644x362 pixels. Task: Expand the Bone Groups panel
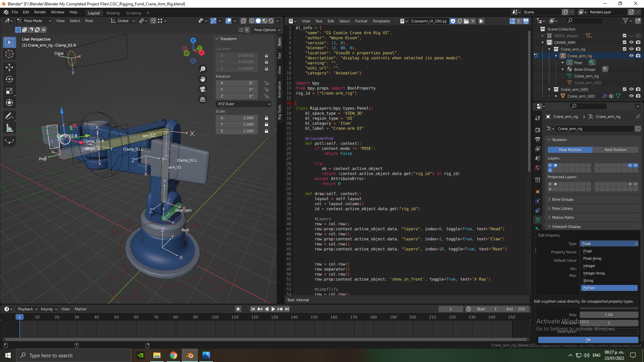point(562,199)
